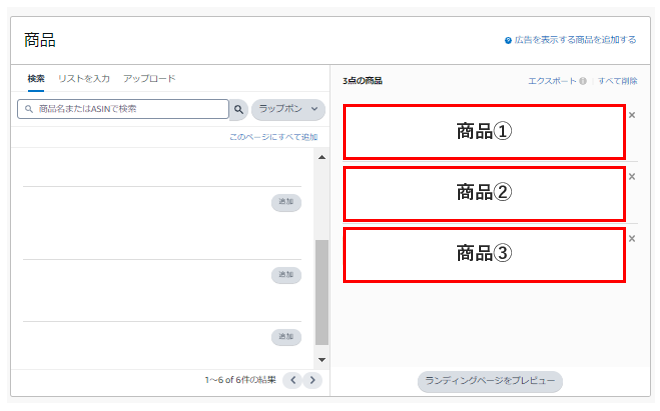
Task: Open 広告を表示する商品を追加する help link
Action: (x=575, y=40)
